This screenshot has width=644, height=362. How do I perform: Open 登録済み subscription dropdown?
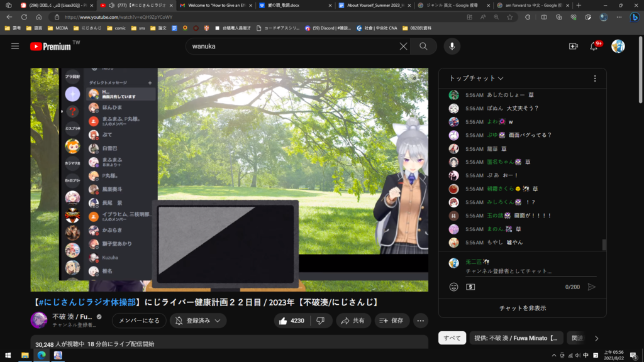(x=198, y=321)
